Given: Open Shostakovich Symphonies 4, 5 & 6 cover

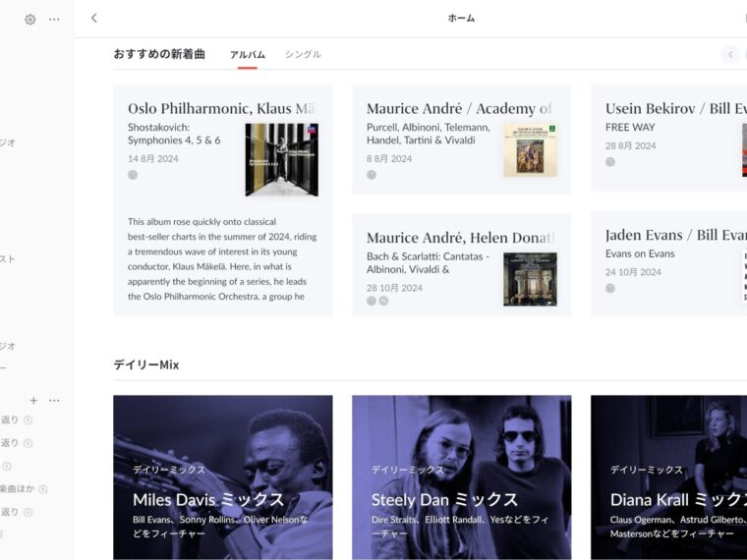Looking at the screenshot, I should tap(281, 159).
